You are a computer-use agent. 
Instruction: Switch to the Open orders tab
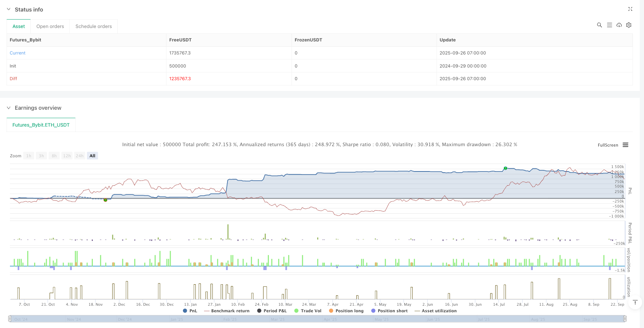pos(50,26)
